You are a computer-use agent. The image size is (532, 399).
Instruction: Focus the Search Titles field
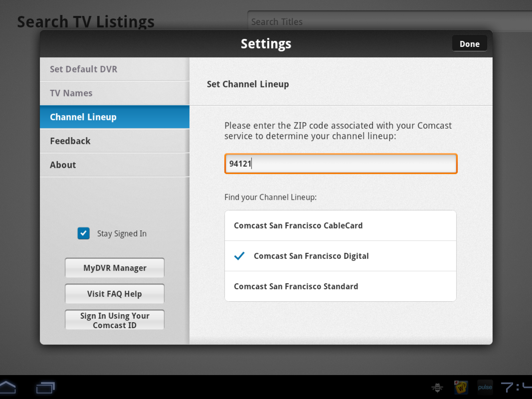[x=390, y=22]
